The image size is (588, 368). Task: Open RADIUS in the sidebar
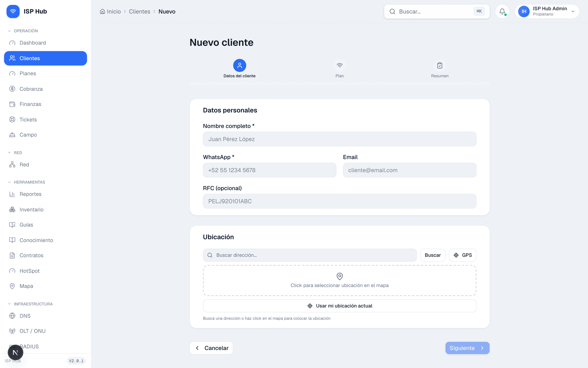click(x=46, y=346)
